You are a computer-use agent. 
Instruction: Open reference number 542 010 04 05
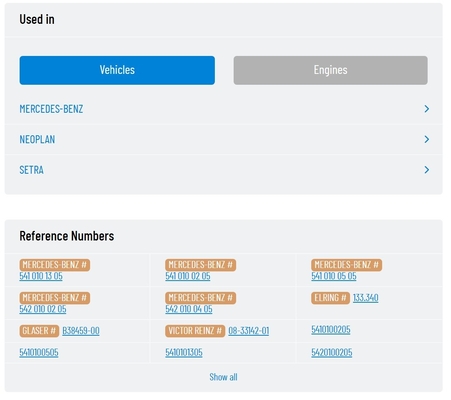coord(189,309)
